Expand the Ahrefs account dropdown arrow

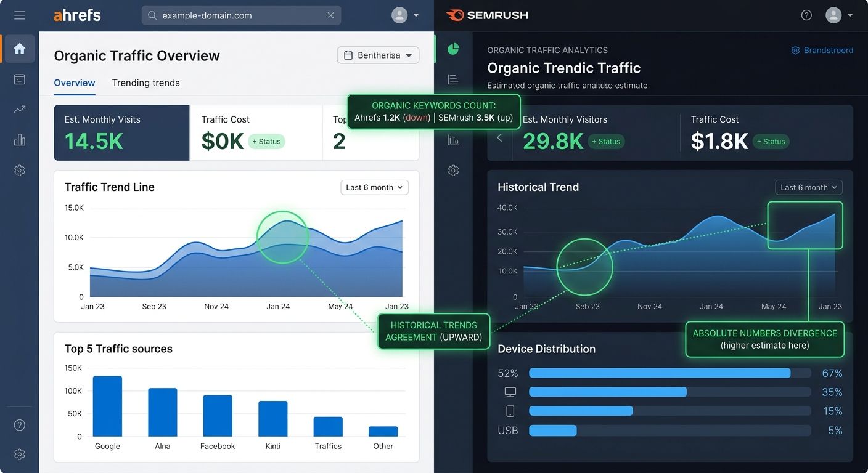(x=416, y=15)
